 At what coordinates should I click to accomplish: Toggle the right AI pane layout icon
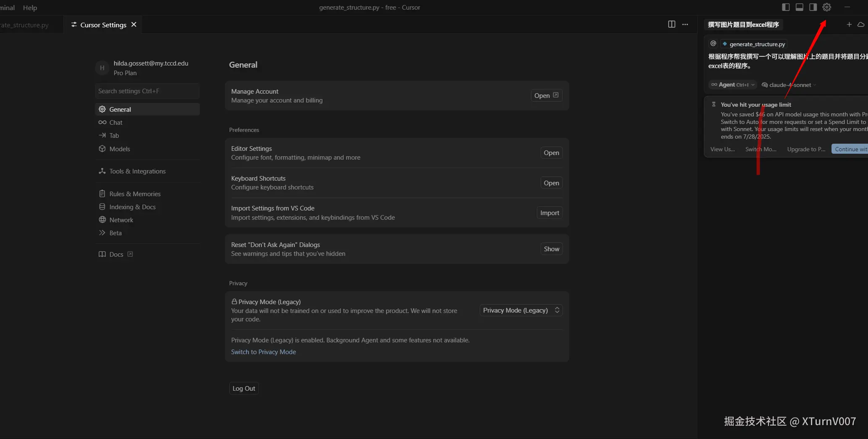coord(813,7)
